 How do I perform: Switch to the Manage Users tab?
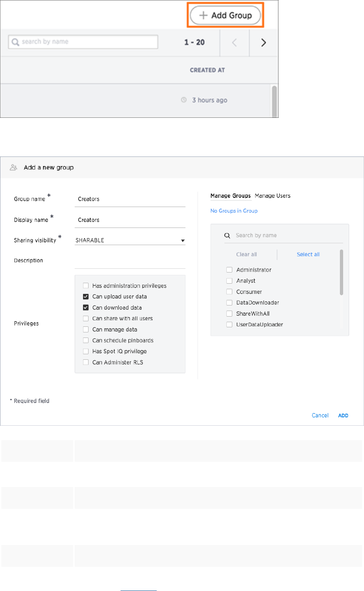pos(273,196)
